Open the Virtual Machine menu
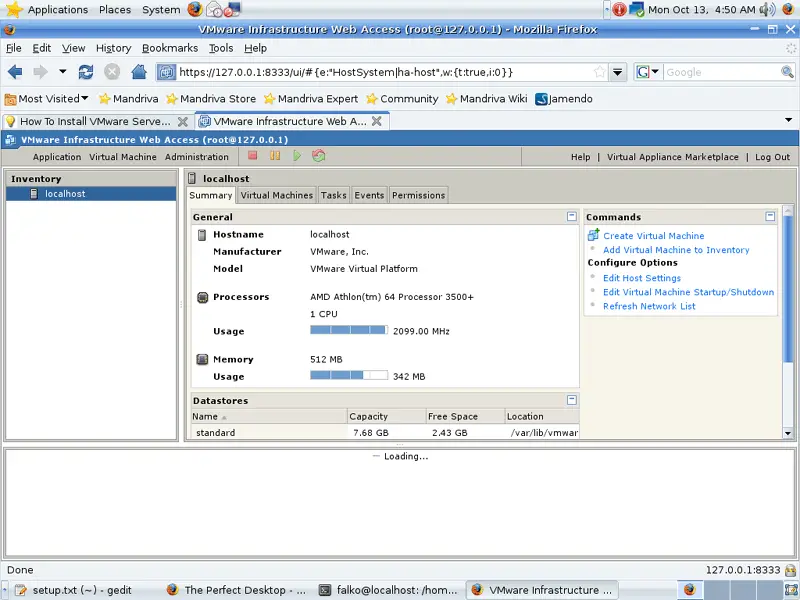 123,157
